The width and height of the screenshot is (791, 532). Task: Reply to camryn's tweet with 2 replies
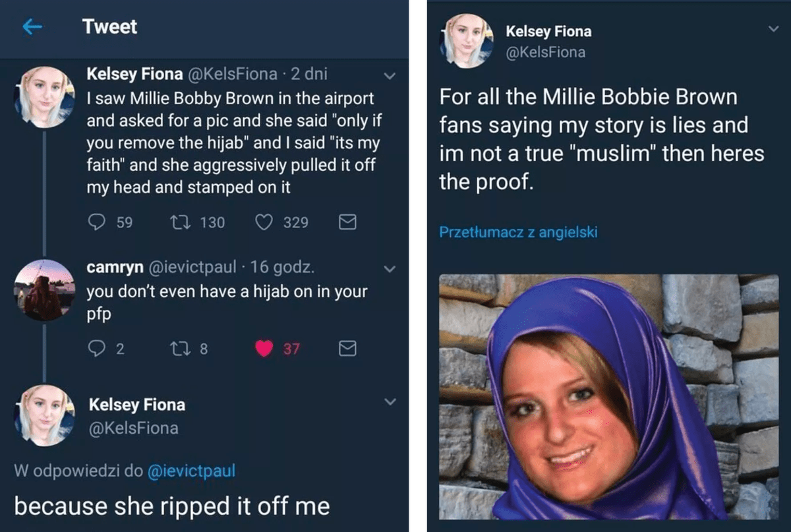96,349
